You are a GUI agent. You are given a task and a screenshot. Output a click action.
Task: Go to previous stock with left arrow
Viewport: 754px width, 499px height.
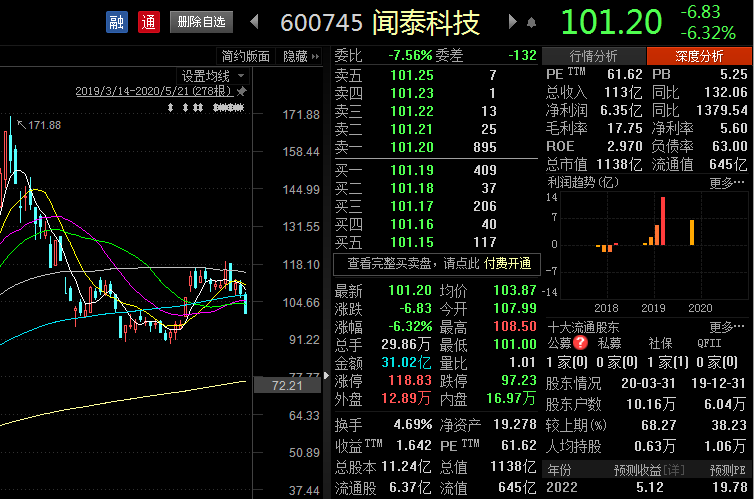coord(255,22)
